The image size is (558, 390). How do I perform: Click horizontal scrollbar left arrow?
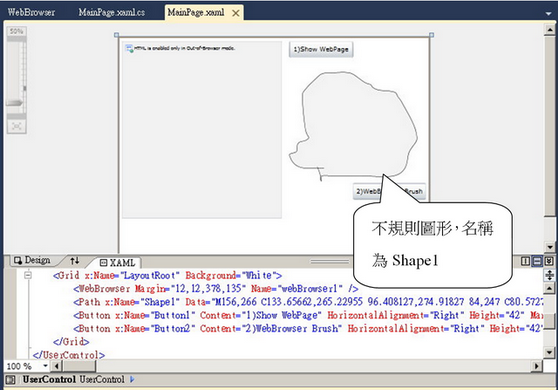pyautogui.click(x=57, y=366)
